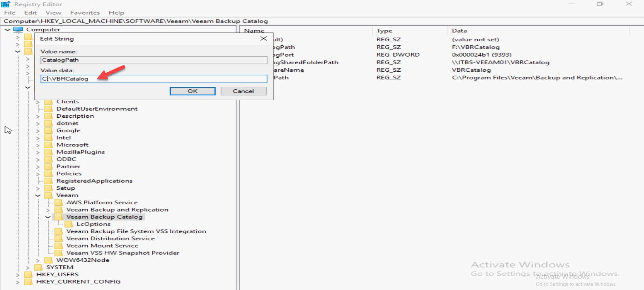644x290 pixels.
Task: Expand the HKEY_CURRENT_CONFIG hive
Action: coord(18,282)
